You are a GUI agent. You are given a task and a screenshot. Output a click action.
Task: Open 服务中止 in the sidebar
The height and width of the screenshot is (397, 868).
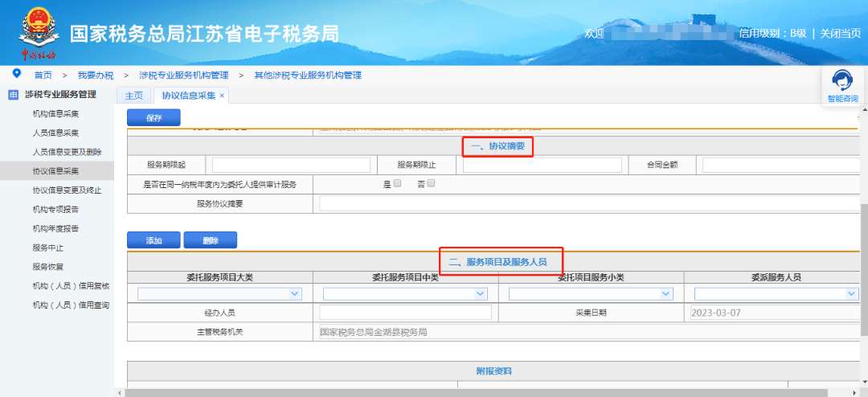(x=48, y=248)
